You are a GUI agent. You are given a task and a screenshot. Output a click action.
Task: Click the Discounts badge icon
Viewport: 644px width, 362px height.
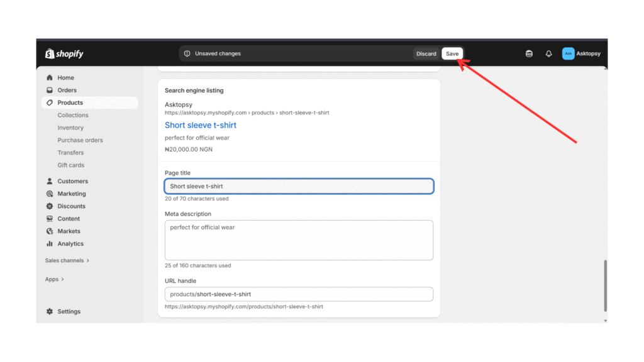[50, 206]
